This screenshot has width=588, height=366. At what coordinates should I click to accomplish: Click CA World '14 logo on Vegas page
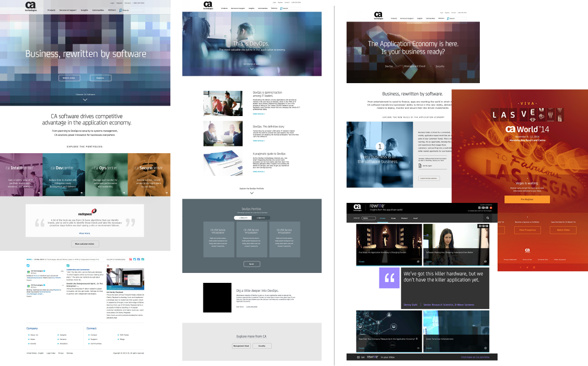pyautogui.click(x=527, y=129)
